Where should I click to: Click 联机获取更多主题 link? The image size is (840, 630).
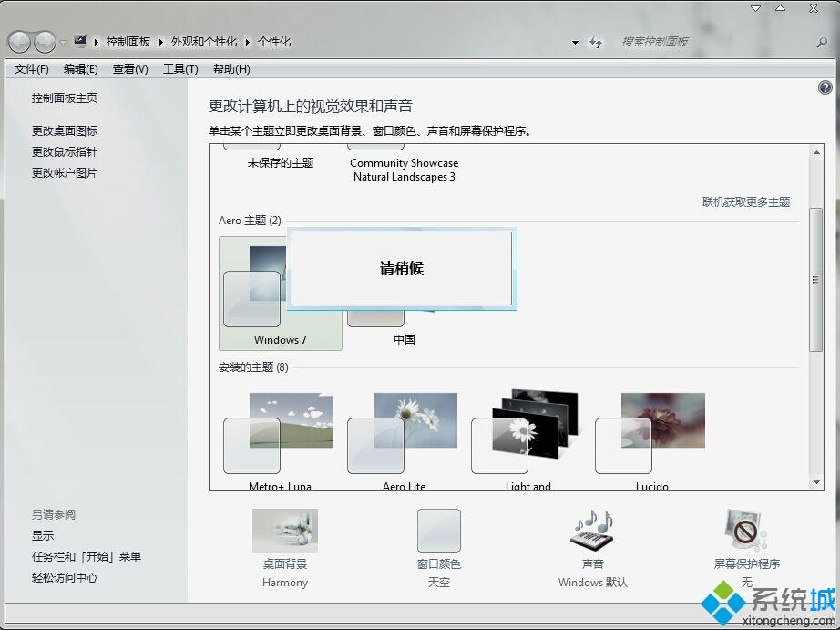click(x=746, y=202)
